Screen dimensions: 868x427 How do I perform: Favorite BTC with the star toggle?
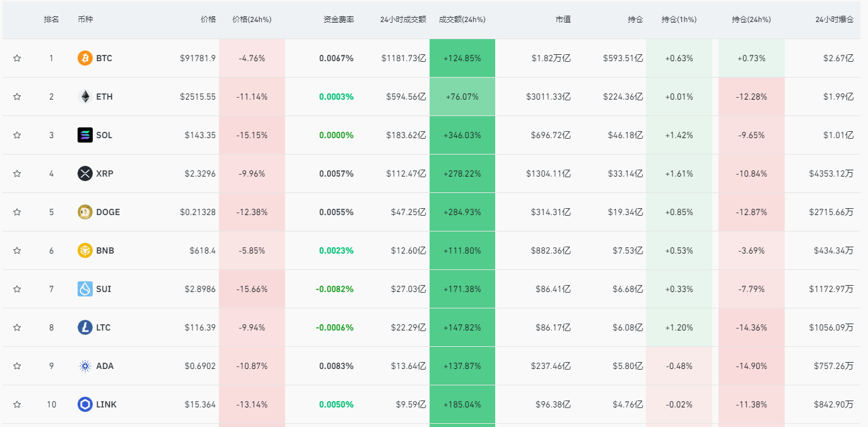(x=17, y=58)
